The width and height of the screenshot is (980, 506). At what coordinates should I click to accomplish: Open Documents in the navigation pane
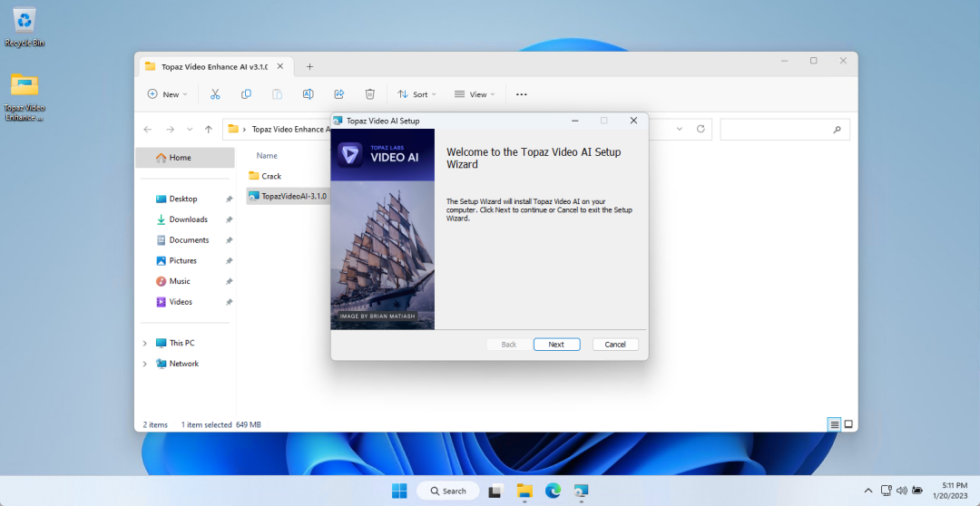click(x=188, y=240)
